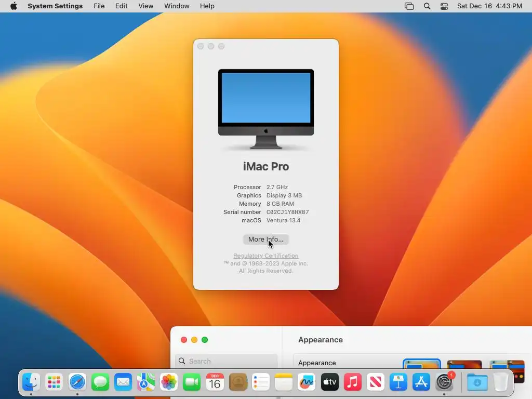The width and height of the screenshot is (532, 399).
Task: Open the Apple menu
Action: (x=14, y=6)
